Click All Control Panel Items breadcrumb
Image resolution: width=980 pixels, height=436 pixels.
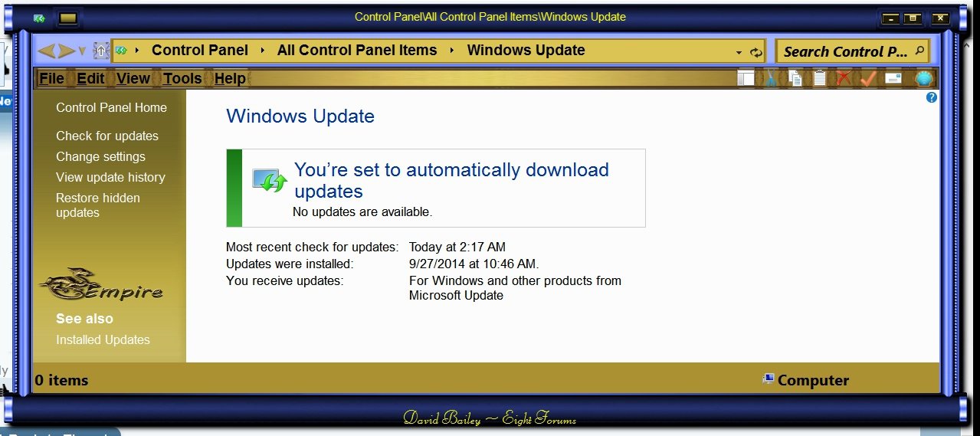357,51
